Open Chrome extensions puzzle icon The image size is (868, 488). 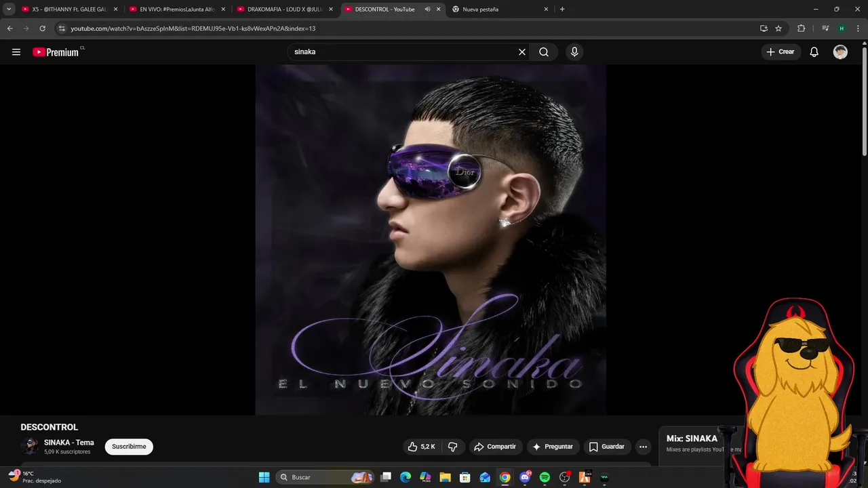click(801, 28)
